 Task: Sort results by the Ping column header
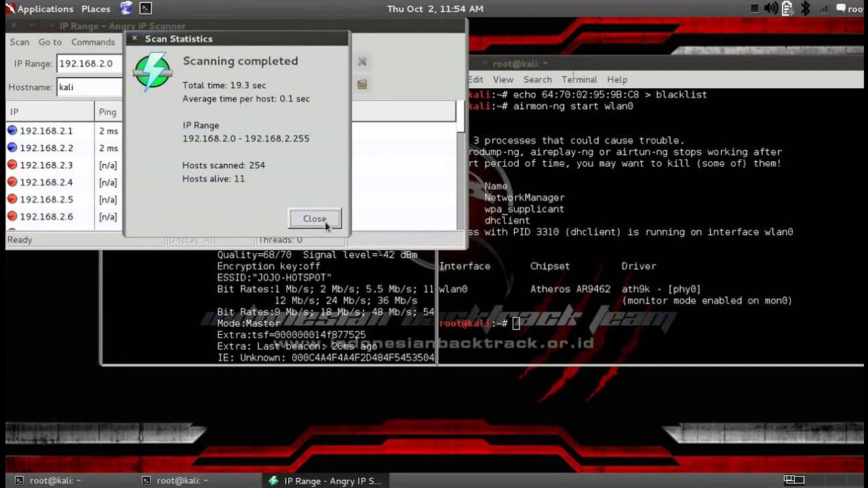tap(108, 112)
